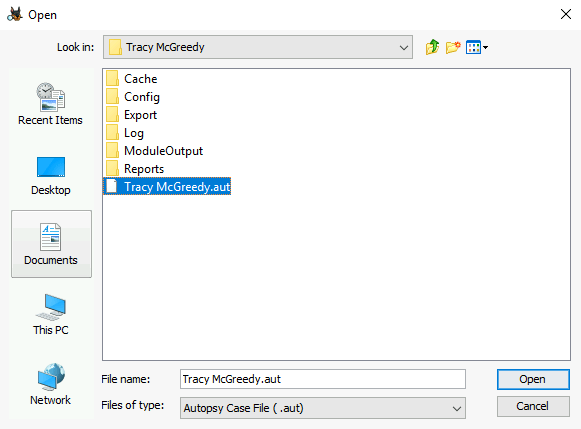This screenshot has height=429, width=581.
Task: Select the ModuleOutput folder
Action: coord(155,151)
